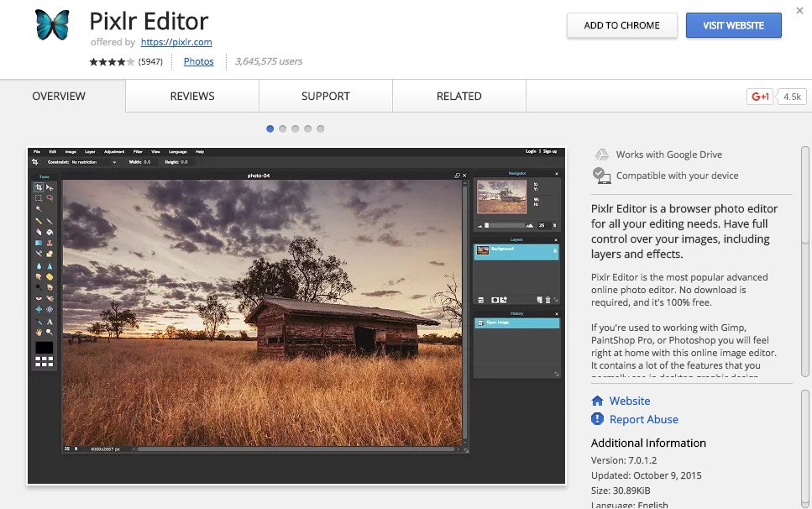The height and width of the screenshot is (509, 812).
Task: Switch to the Reviews tab
Action: click(192, 96)
